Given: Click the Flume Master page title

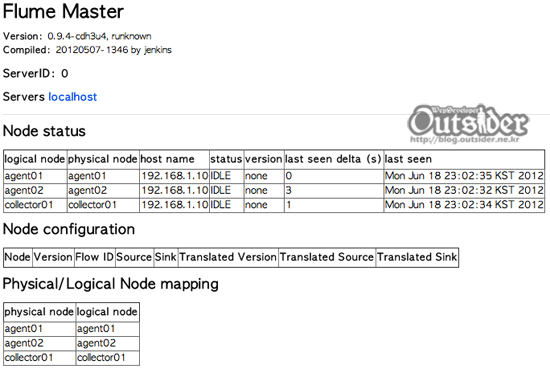Looking at the screenshot, I should 63,12.
